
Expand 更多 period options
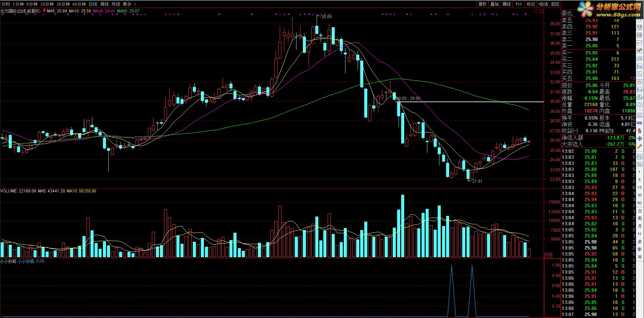tap(129, 4)
